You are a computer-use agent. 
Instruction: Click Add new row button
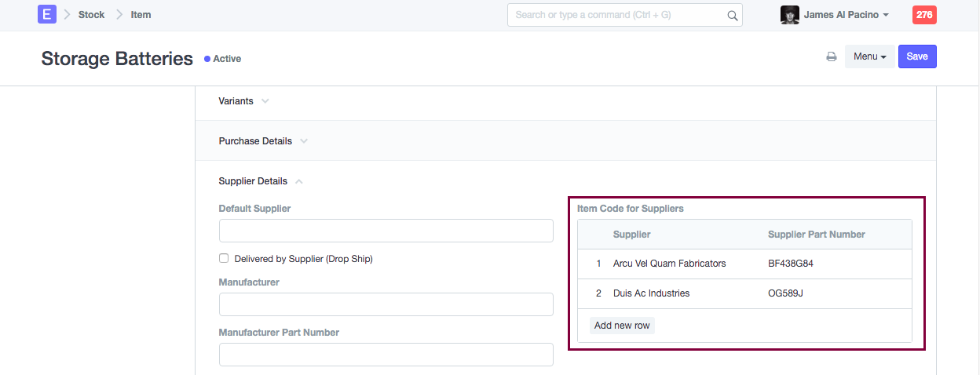pos(622,326)
